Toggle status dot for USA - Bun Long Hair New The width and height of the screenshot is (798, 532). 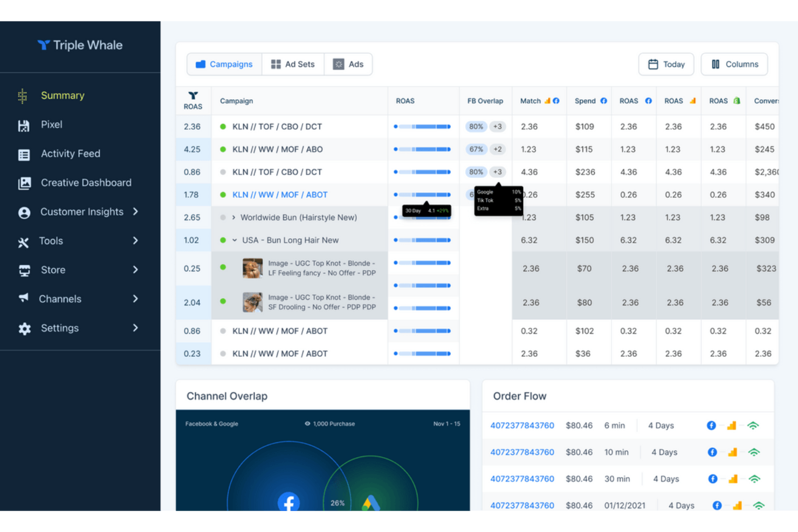[223, 240]
